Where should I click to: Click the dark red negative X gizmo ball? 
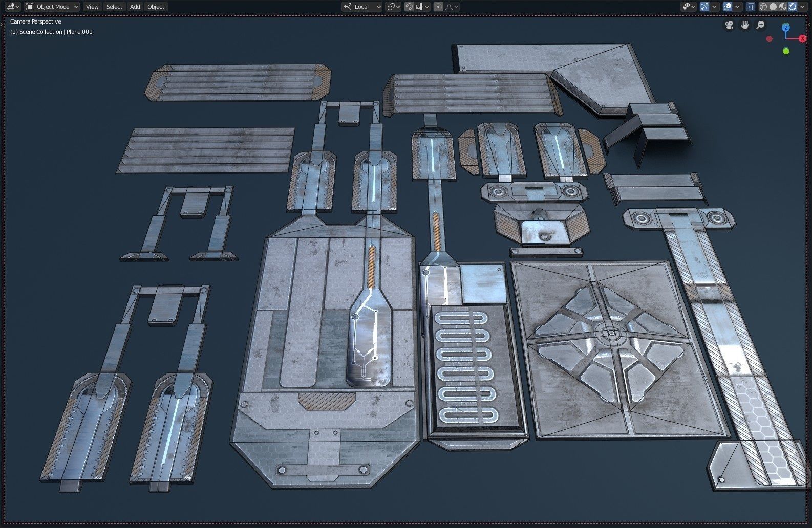pos(769,39)
